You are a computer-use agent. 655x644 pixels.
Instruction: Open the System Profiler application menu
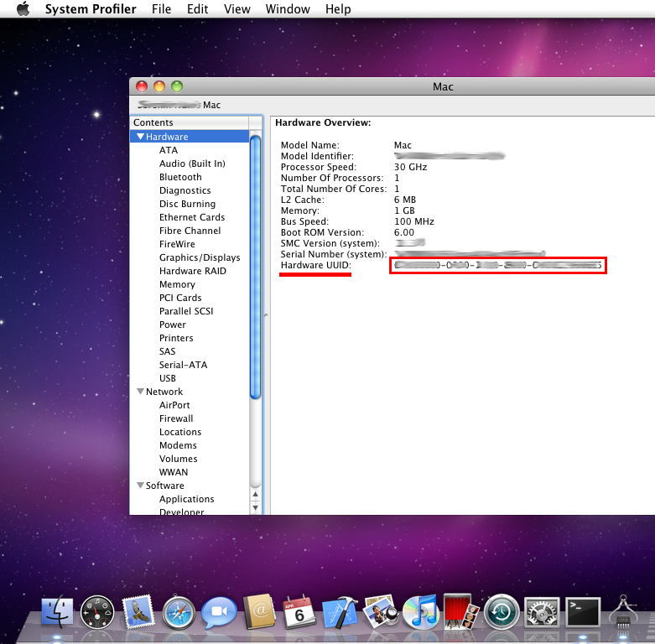91,8
